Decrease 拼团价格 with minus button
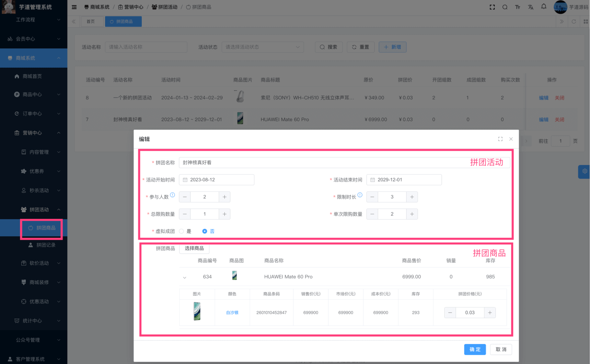The height and width of the screenshot is (364, 590). coord(450,313)
